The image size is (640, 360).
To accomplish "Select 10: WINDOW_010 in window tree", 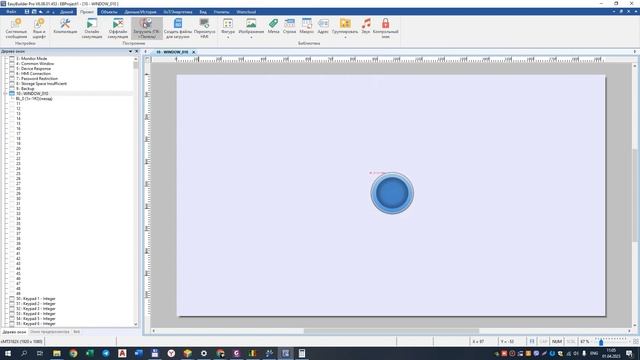I will [x=32, y=93].
